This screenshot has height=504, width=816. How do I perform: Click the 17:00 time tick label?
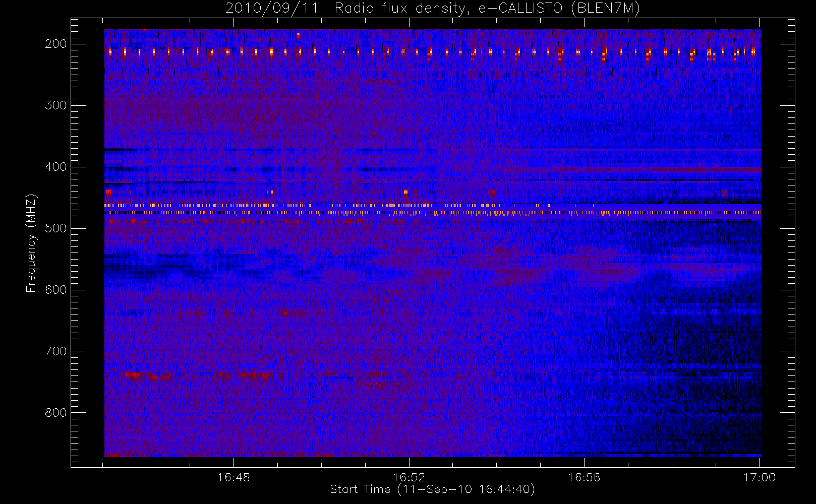(760, 477)
